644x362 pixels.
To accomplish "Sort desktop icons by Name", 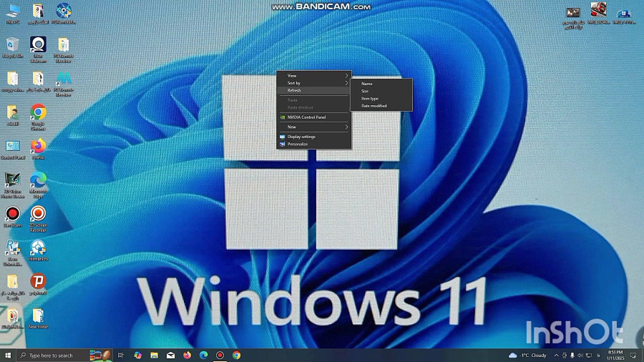I will 381,84.
